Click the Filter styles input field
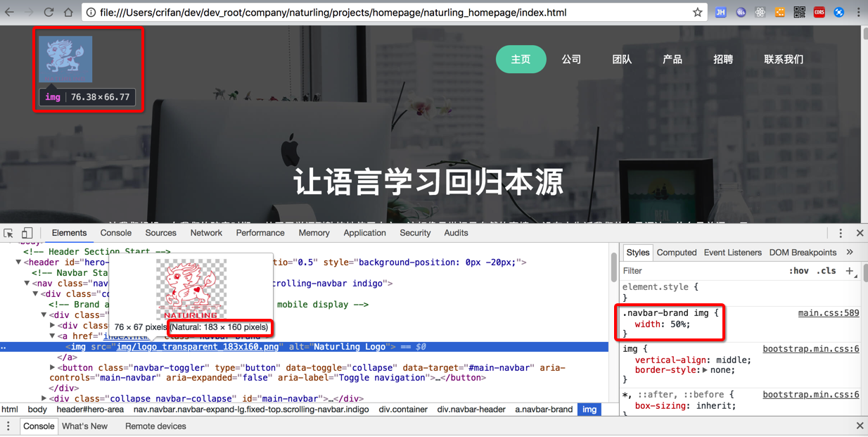 click(x=703, y=271)
